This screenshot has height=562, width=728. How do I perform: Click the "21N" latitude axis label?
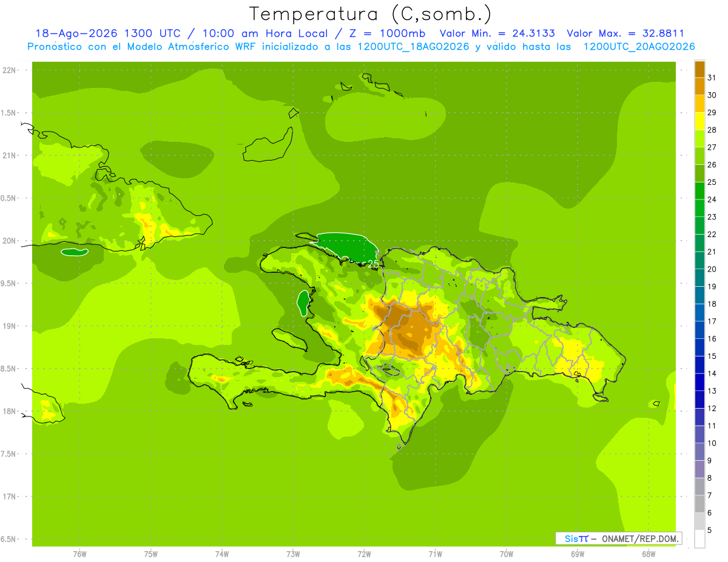(10, 156)
